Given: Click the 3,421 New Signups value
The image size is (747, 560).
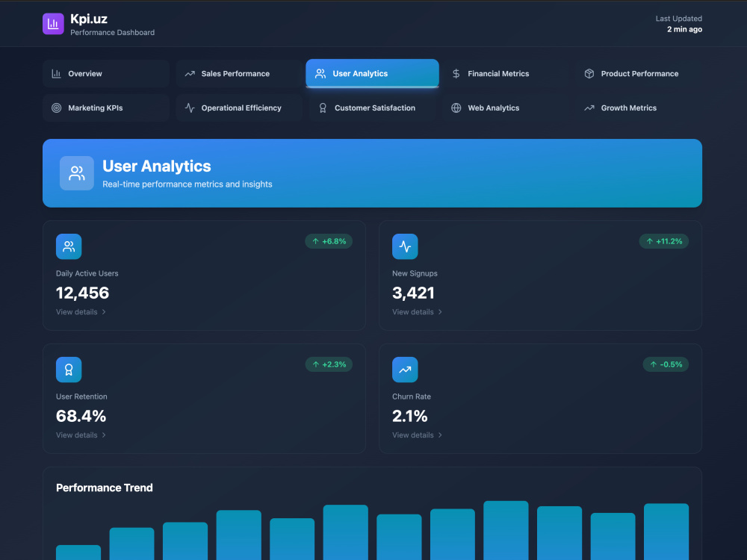Looking at the screenshot, I should (x=413, y=293).
